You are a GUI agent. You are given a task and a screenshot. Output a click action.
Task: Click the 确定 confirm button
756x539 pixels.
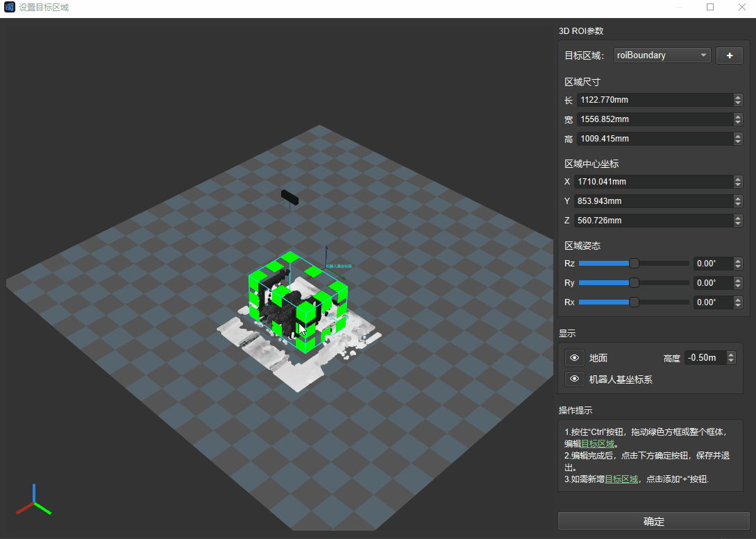[x=653, y=522]
